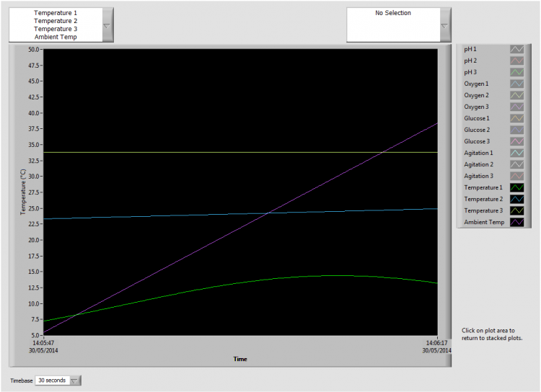541x392 pixels.
Task: Select the 30 seconds timebase value
Action: [52, 380]
